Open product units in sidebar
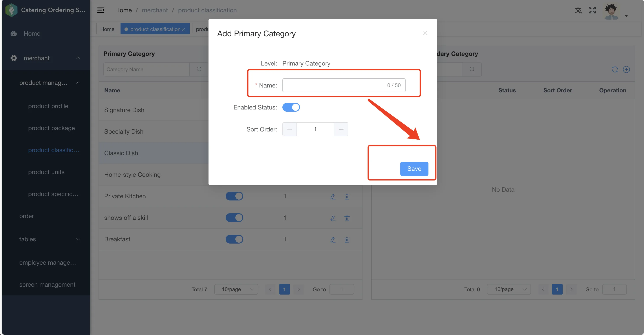The image size is (644, 335). click(x=46, y=172)
